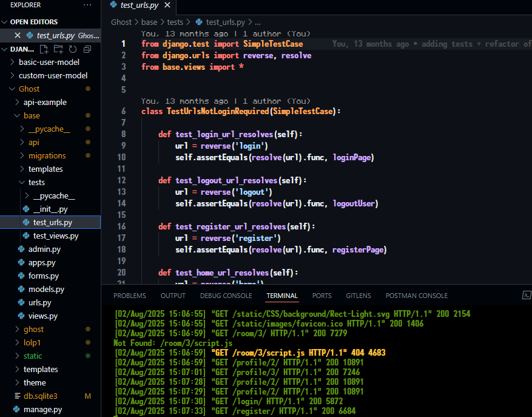Click the base breadcrumb segment
Image resolution: width=532 pixels, height=417 pixels.
(149, 22)
